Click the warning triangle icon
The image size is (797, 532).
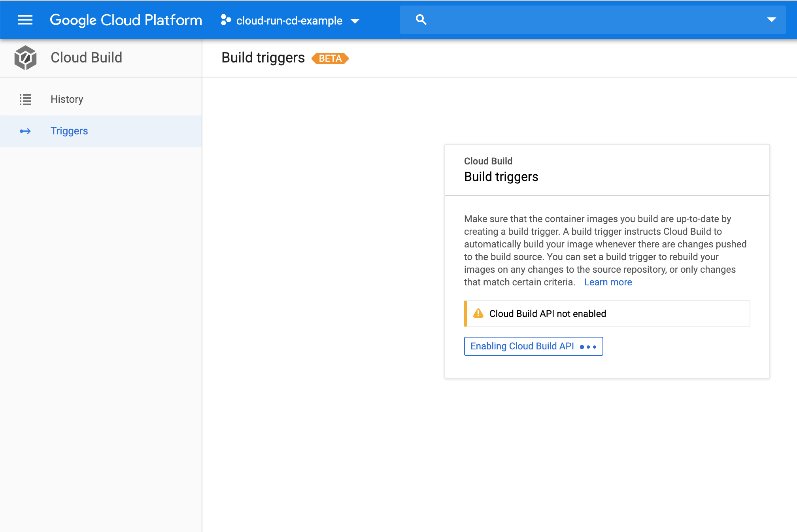point(479,313)
